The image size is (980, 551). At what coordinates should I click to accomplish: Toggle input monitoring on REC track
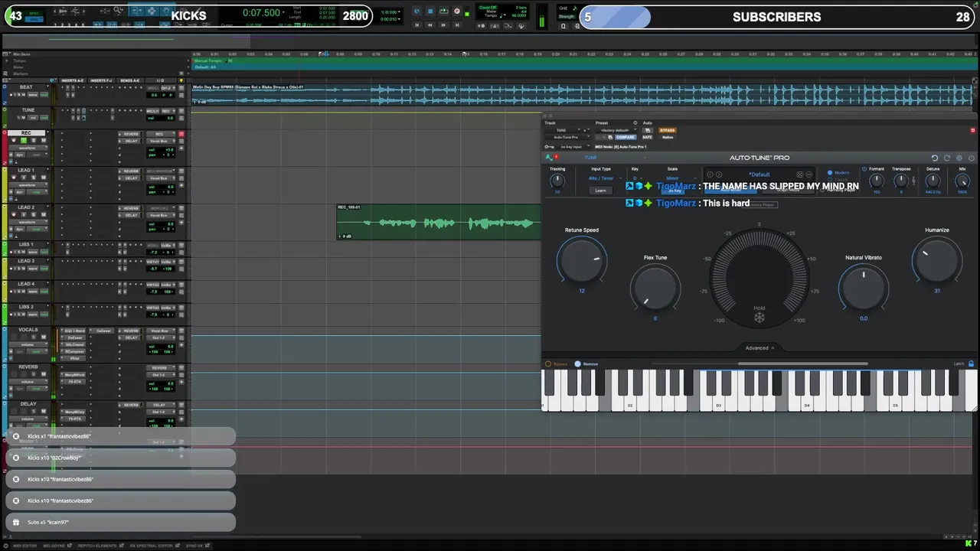pyautogui.click(x=24, y=141)
